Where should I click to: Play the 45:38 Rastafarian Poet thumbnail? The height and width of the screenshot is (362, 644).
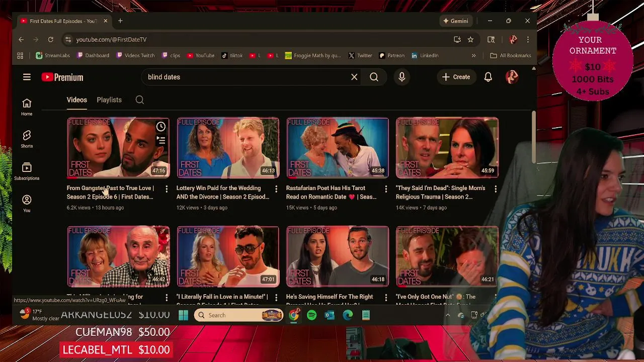pos(338,148)
